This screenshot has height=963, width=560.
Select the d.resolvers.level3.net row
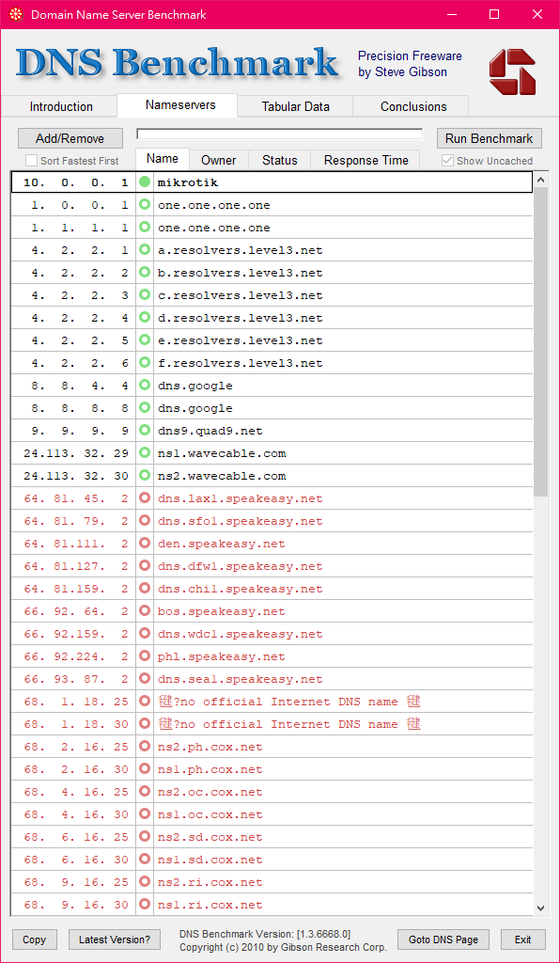272,318
